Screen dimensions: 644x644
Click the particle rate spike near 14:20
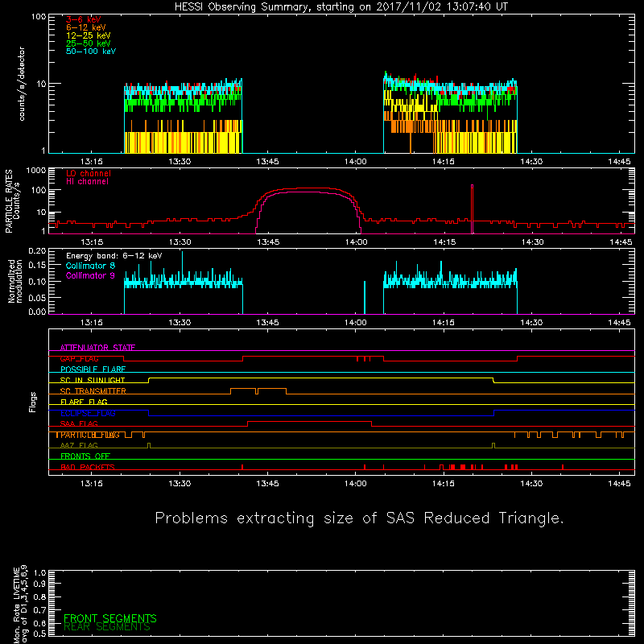coord(473,208)
